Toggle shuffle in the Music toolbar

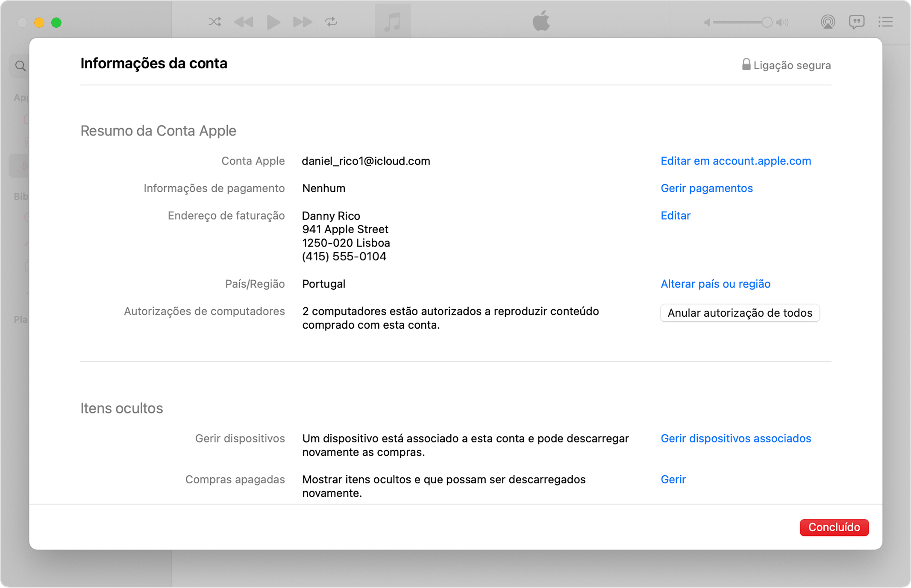[215, 22]
